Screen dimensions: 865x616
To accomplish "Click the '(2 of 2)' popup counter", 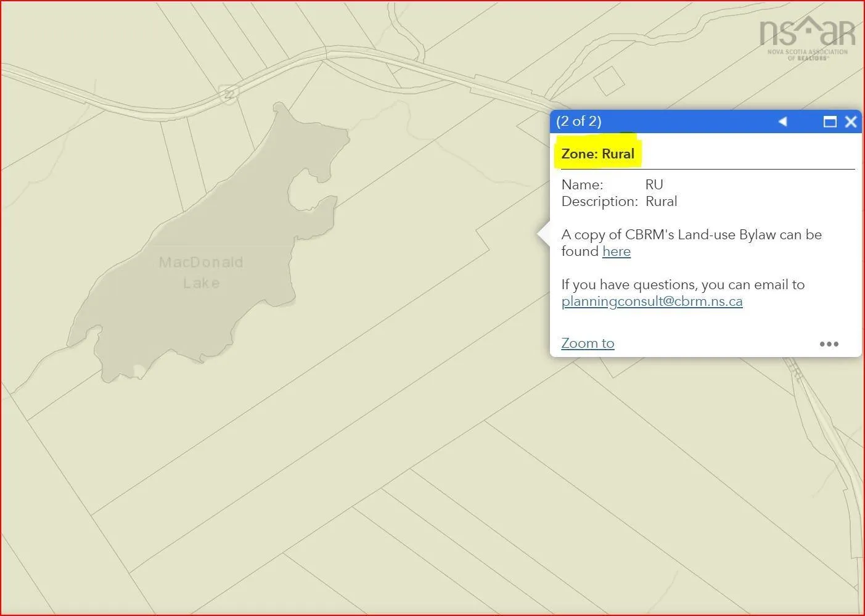I will pyautogui.click(x=578, y=121).
